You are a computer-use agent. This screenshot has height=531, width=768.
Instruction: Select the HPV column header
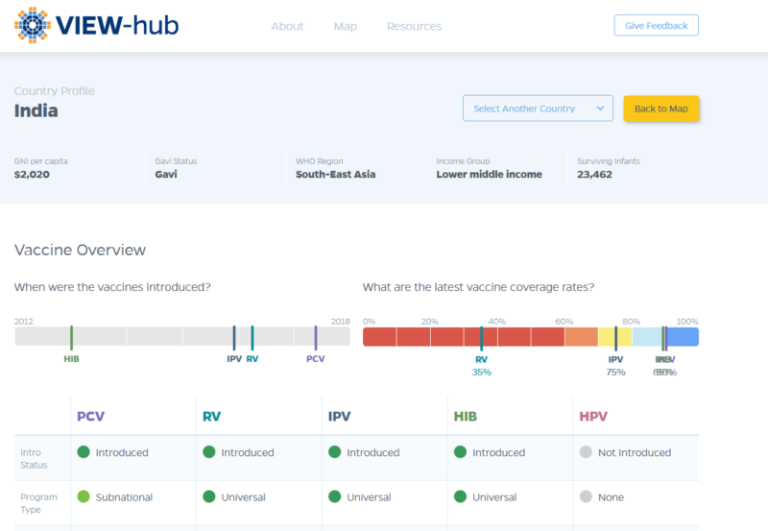coord(593,416)
